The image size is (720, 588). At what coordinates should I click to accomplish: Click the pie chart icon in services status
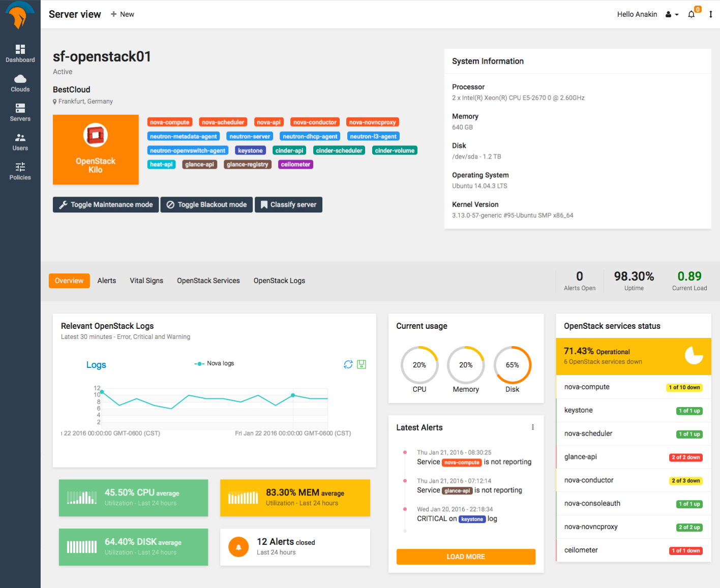point(694,355)
